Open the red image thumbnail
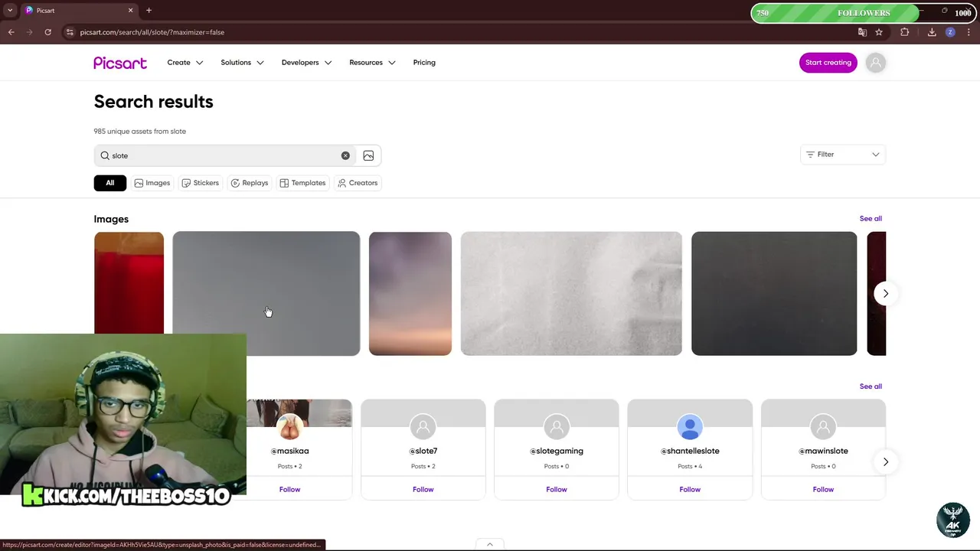980x551 pixels. [129, 283]
